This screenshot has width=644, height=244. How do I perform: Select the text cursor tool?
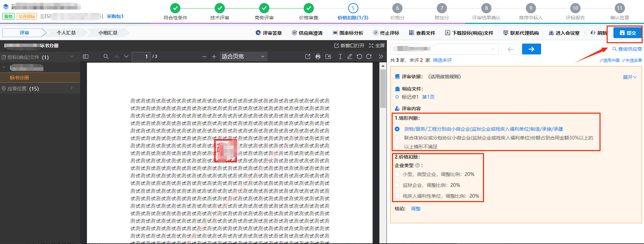tap(340, 56)
